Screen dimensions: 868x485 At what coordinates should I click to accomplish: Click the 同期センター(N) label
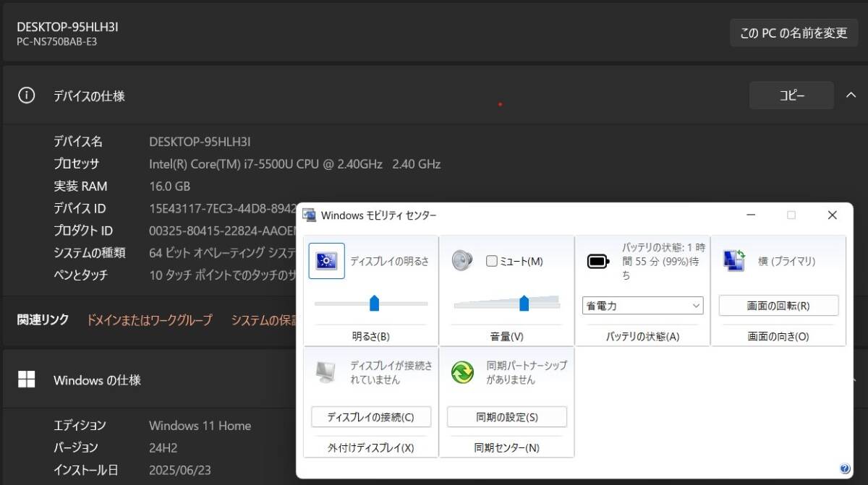click(x=507, y=447)
